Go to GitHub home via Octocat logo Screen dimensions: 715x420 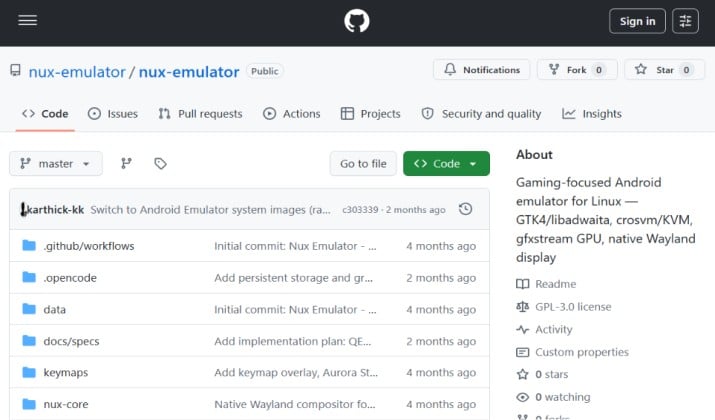tap(357, 21)
